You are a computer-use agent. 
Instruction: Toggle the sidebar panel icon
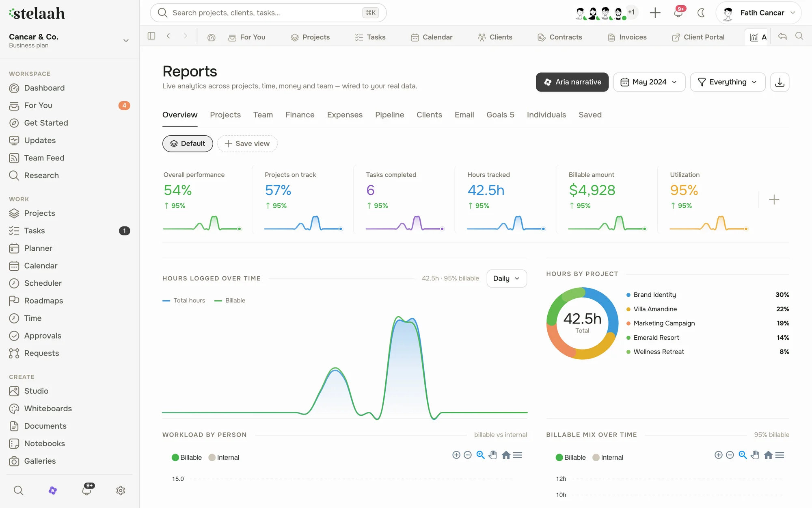tap(151, 36)
